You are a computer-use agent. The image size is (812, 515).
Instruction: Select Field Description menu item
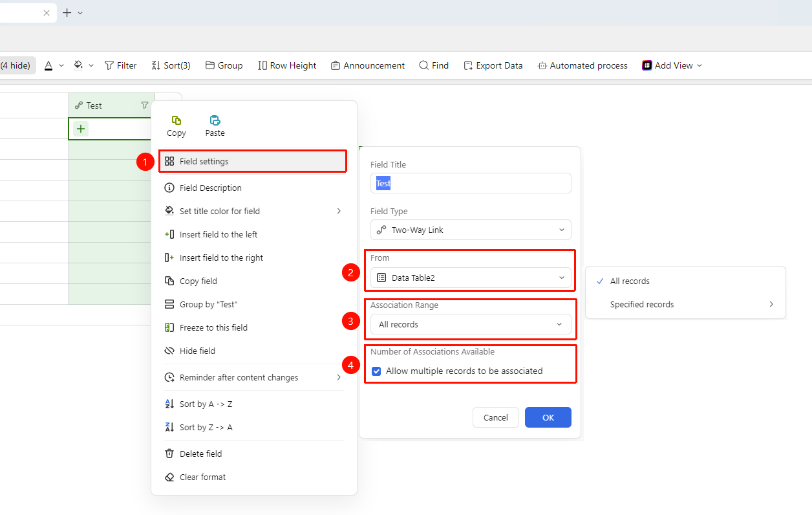(x=253, y=188)
